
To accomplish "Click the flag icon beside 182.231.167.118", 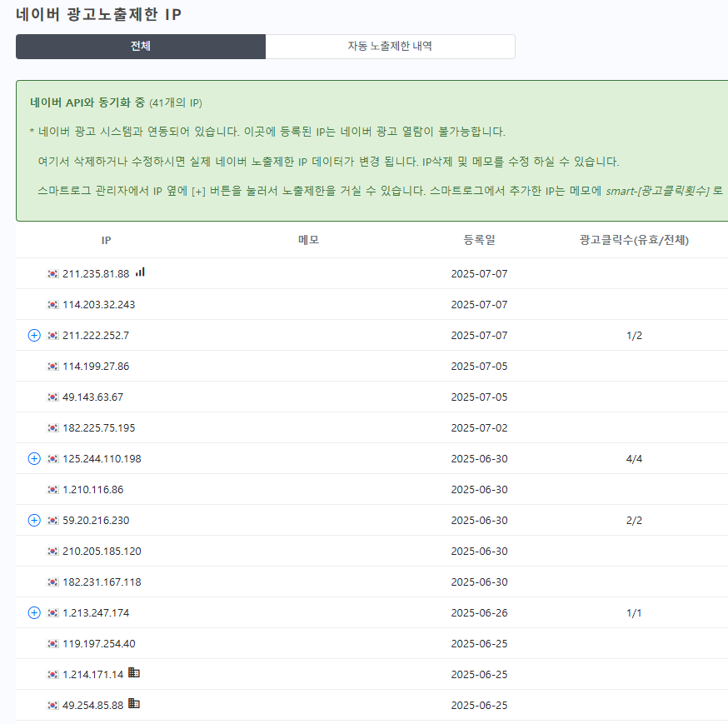I will tap(53, 582).
